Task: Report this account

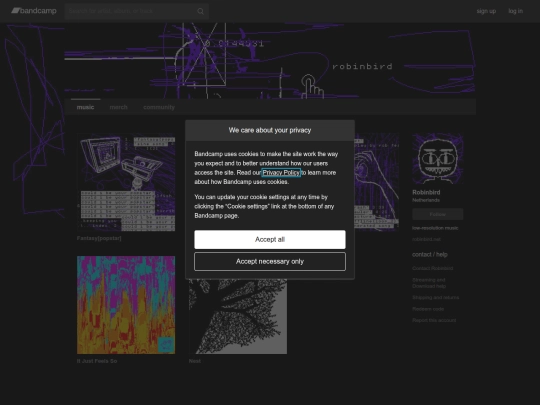Action: (434, 320)
